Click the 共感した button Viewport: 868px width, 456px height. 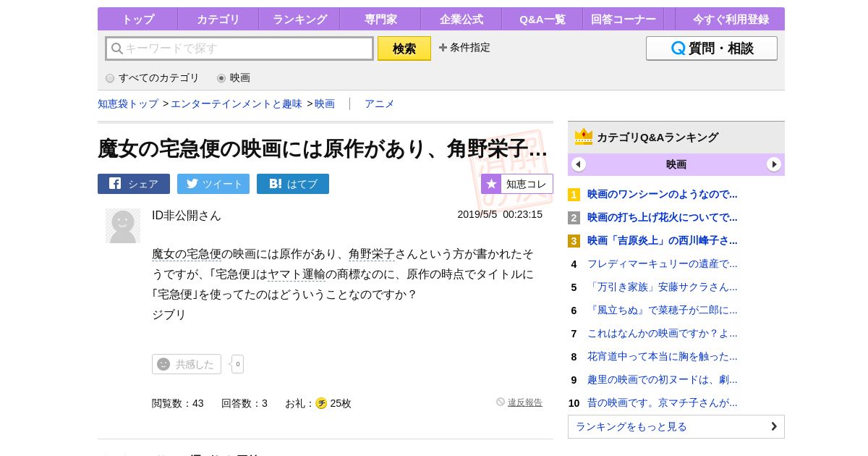click(x=187, y=364)
